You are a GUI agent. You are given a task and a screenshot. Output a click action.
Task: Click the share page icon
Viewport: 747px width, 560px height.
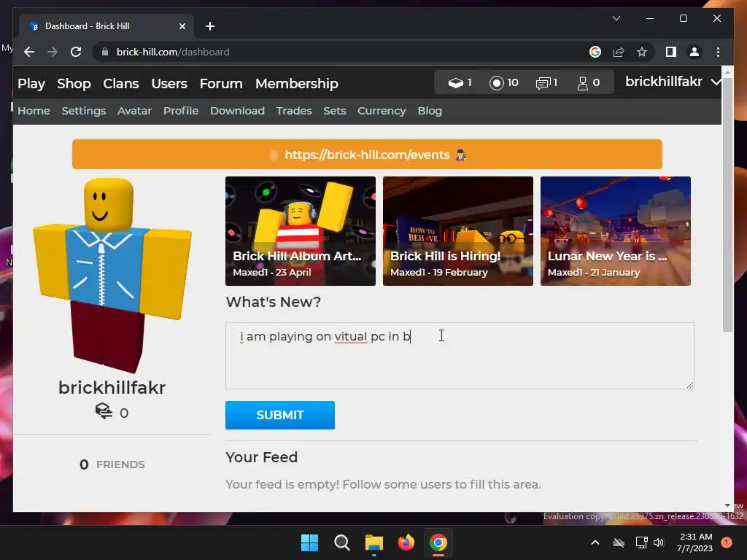[x=619, y=52]
